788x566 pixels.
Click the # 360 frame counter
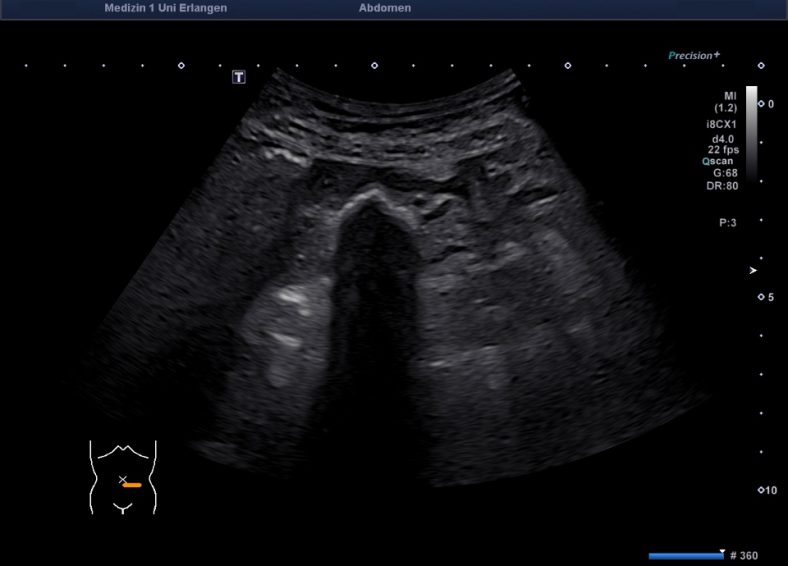745,555
